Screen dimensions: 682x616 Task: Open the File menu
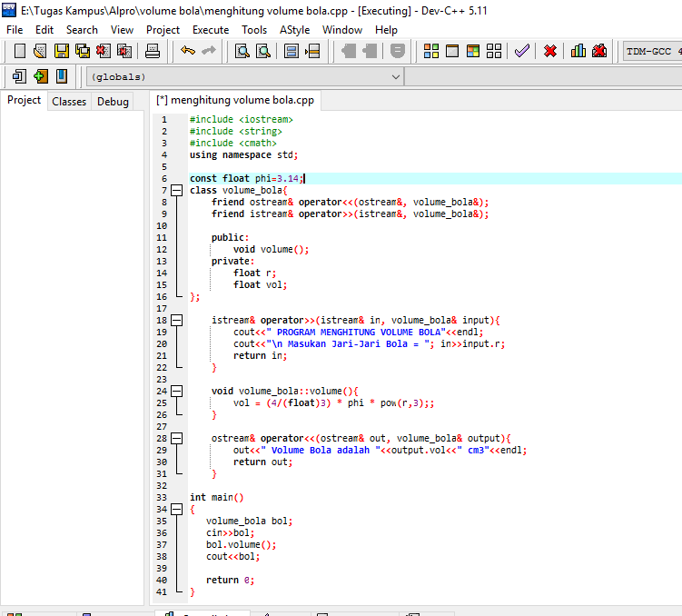click(15, 30)
